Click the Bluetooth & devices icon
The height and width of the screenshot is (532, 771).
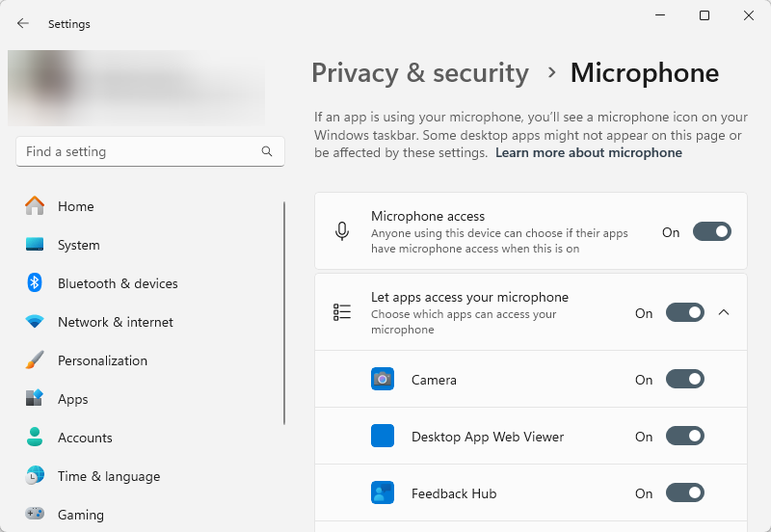click(35, 283)
